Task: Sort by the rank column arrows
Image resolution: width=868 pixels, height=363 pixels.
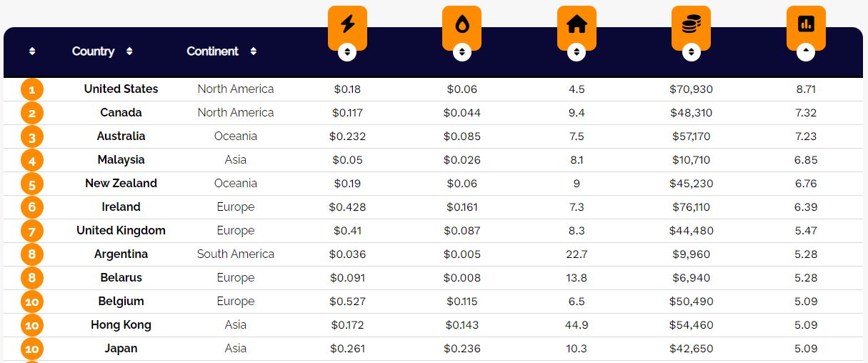Action: (x=32, y=51)
